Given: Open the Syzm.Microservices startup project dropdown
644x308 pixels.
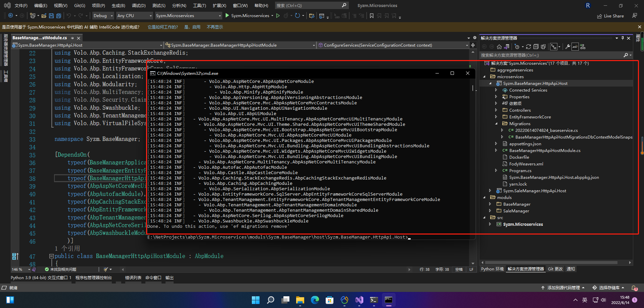Looking at the screenshot, I should (x=188, y=15).
